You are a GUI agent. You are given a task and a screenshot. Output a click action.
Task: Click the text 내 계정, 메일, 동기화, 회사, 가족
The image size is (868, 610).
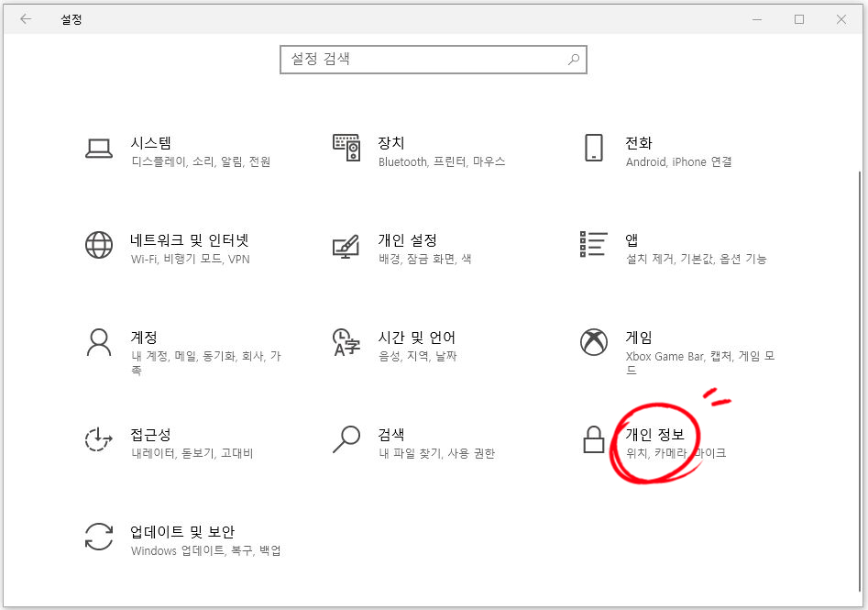206,363
